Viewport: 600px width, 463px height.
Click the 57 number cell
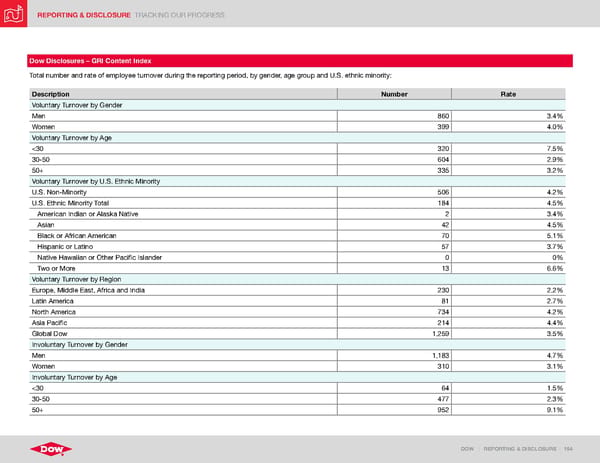click(395, 247)
